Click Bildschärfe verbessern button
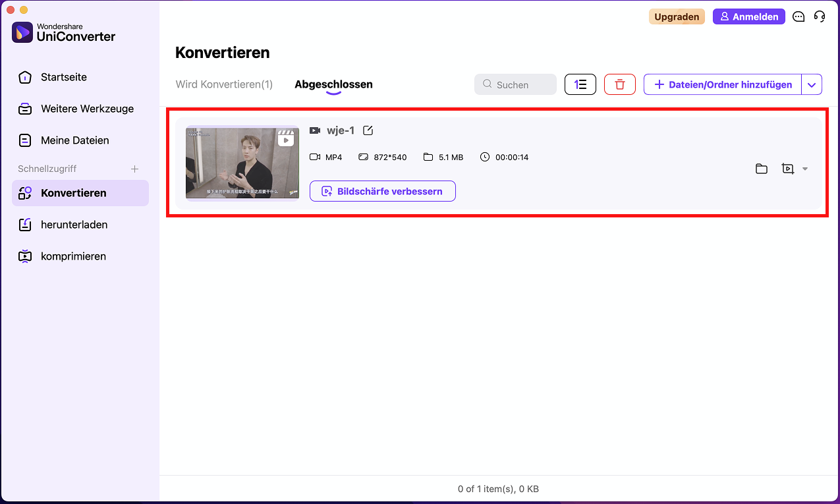 tap(383, 191)
